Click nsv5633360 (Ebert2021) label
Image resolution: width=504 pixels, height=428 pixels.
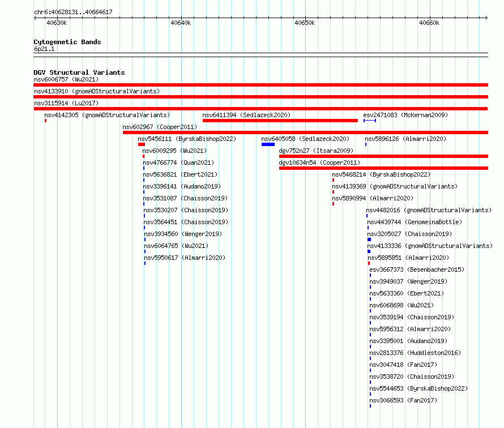[x=407, y=293]
